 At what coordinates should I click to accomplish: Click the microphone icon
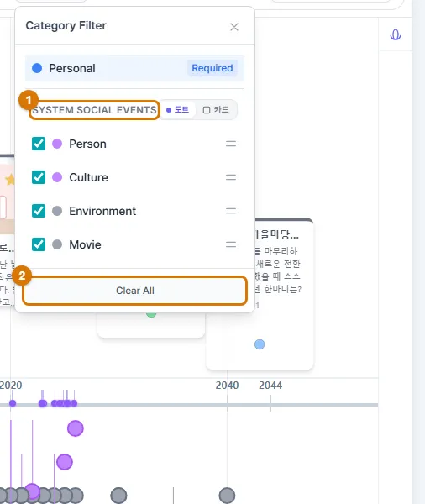coord(395,34)
